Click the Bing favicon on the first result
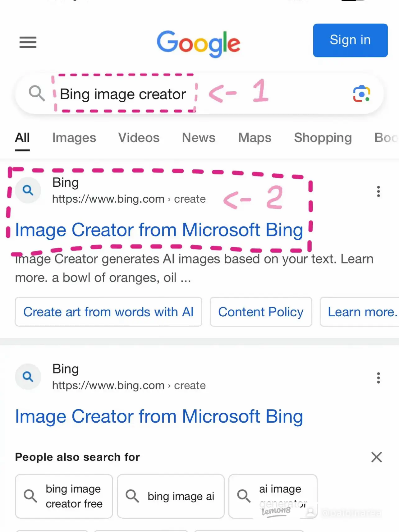399x532 pixels. point(28,190)
